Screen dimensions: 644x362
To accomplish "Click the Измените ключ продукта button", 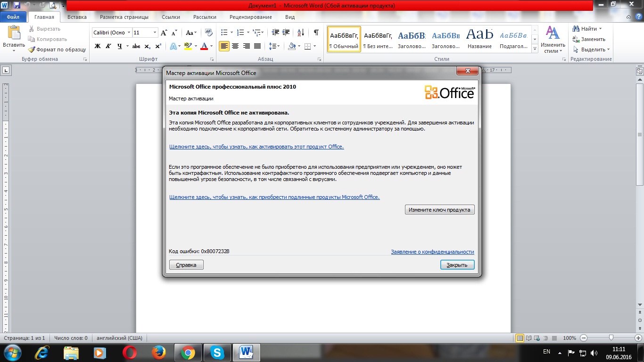I will pos(439,210).
